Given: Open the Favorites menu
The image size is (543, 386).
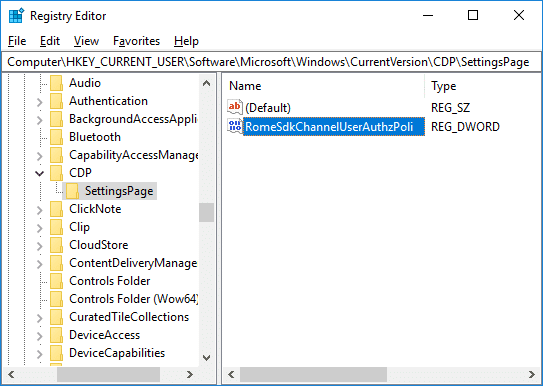Looking at the screenshot, I should pyautogui.click(x=136, y=41).
